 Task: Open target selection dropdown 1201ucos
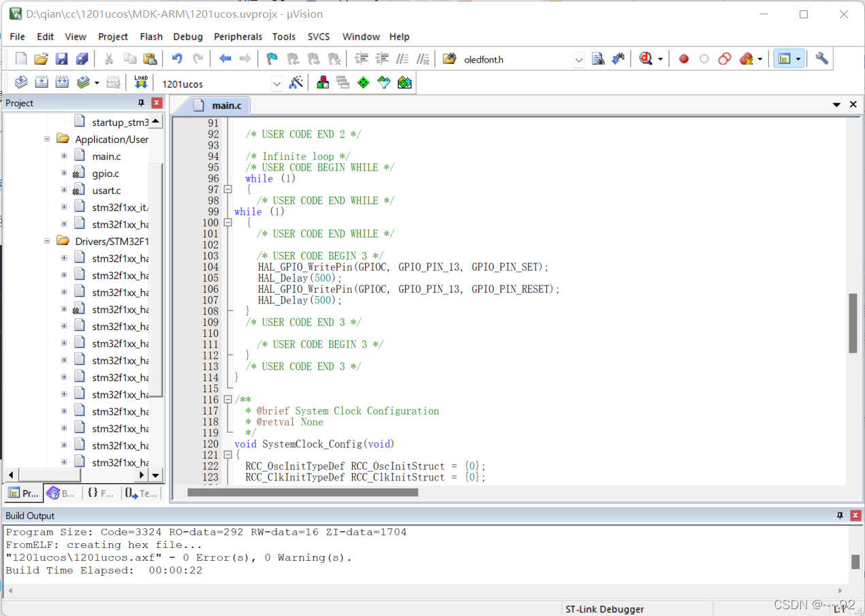(277, 84)
